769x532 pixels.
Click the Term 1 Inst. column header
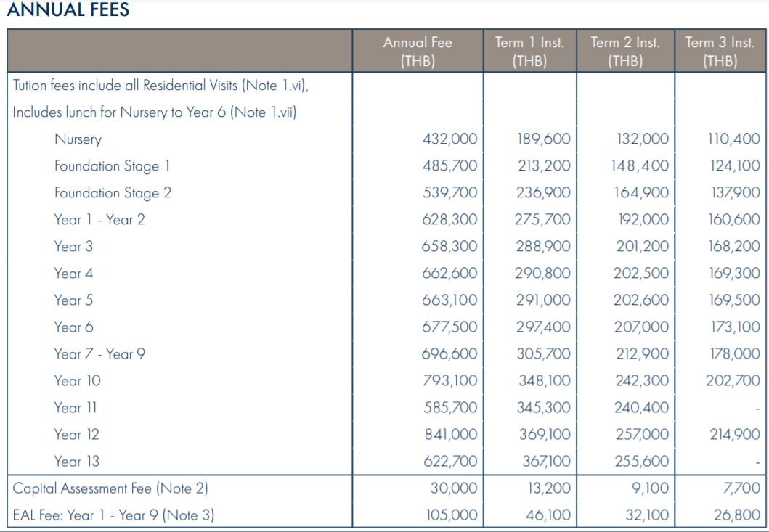click(529, 52)
